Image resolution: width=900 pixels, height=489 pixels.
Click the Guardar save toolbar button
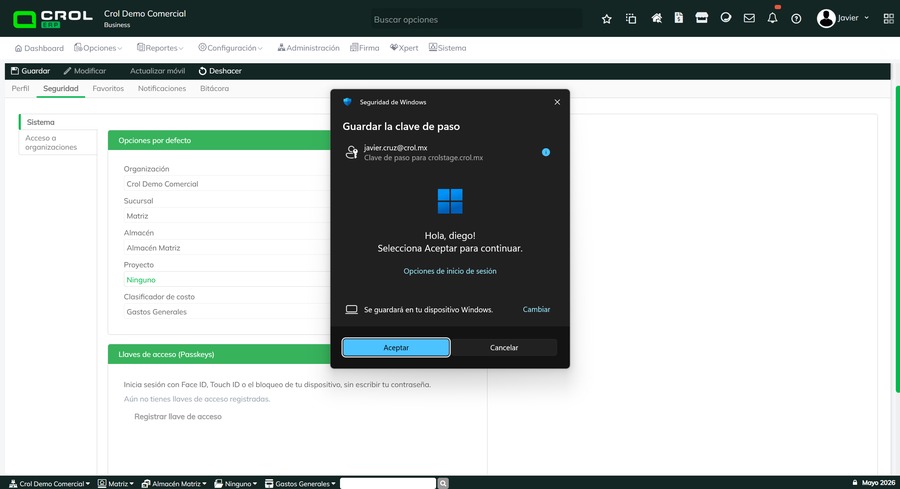[30, 71]
